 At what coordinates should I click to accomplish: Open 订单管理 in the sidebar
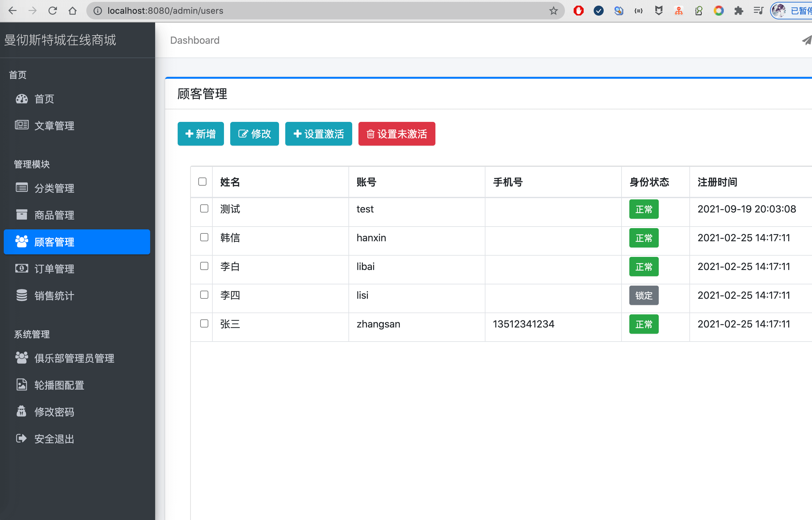(x=77, y=269)
